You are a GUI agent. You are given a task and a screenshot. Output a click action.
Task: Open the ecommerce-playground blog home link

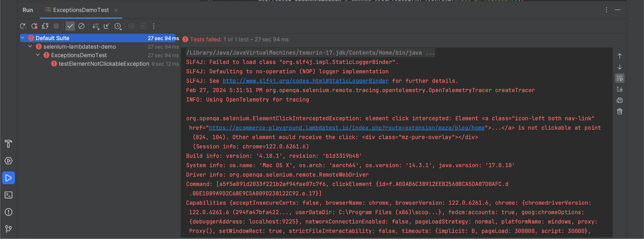point(347,128)
